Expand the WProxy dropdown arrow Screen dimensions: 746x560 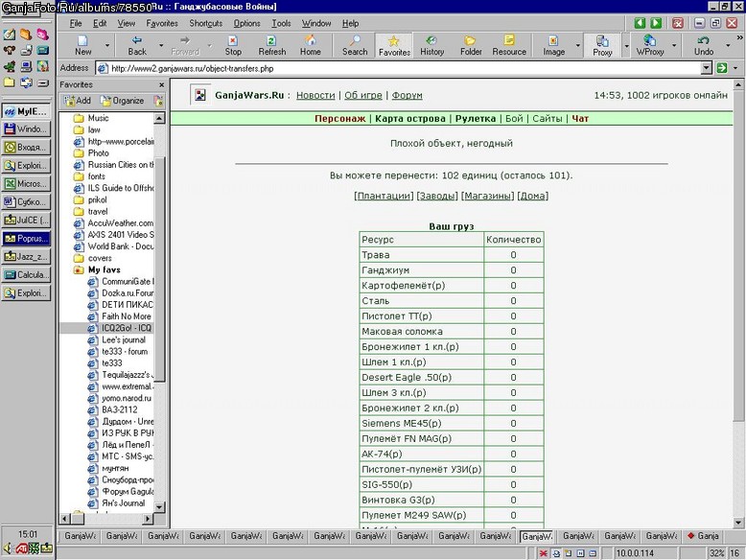[674, 46]
